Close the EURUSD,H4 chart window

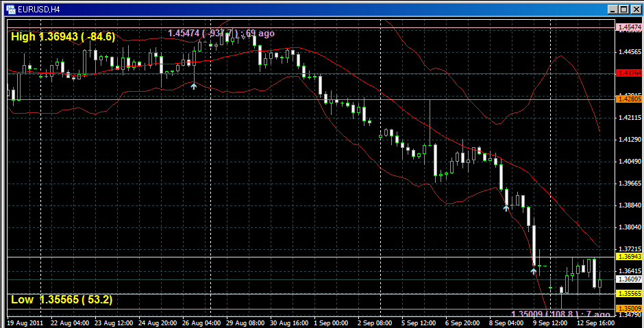[634, 10]
